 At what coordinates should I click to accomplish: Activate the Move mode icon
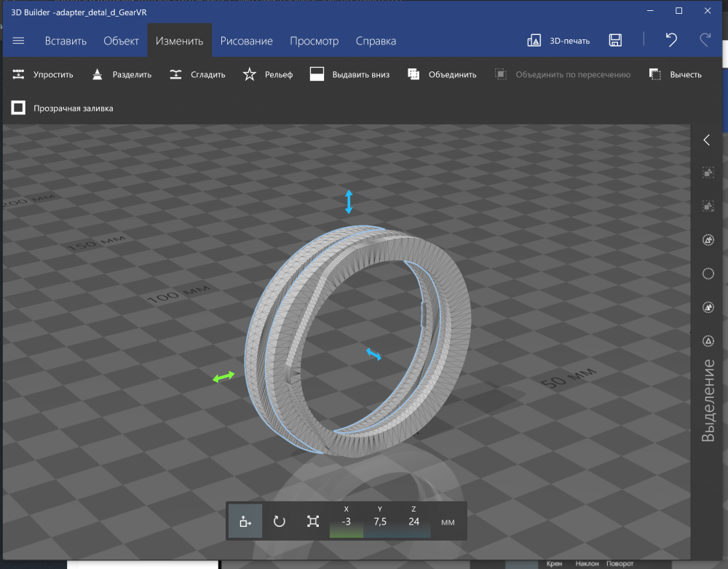[x=245, y=521]
